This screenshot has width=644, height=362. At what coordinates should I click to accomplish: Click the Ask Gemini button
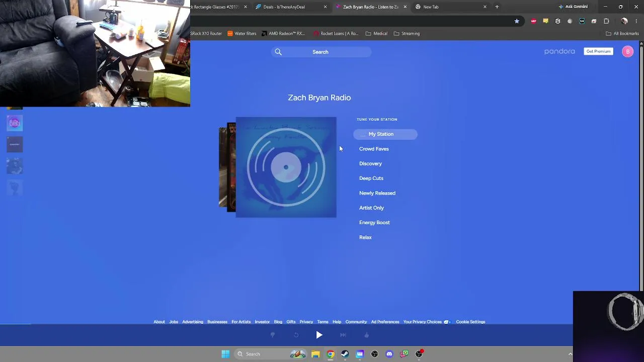(573, 7)
